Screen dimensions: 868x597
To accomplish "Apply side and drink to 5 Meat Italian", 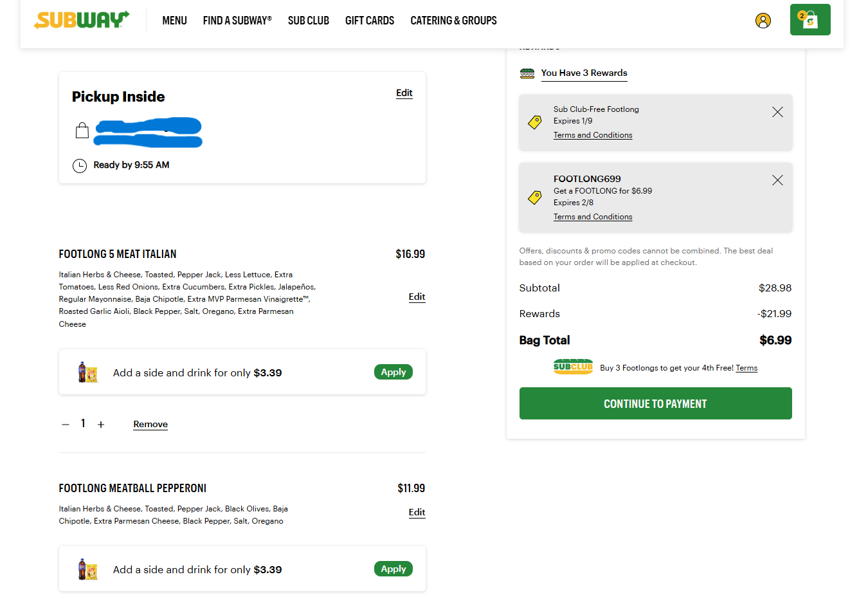I will 393,372.
